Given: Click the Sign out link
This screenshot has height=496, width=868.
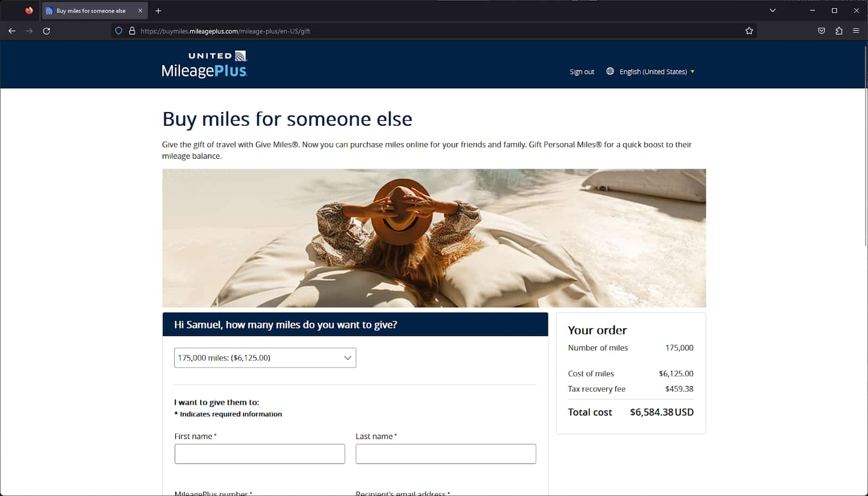Looking at the screenshot, I should 582,72.
